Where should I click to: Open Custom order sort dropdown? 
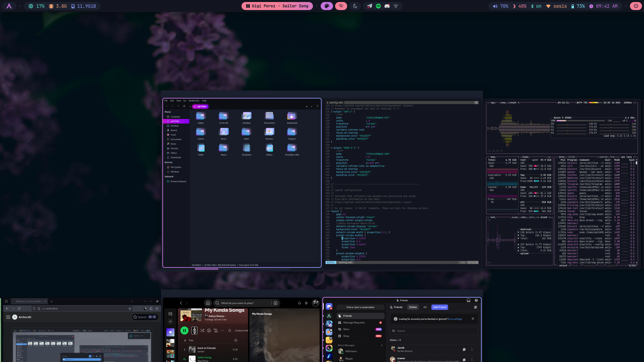click(x=241, y=330)
